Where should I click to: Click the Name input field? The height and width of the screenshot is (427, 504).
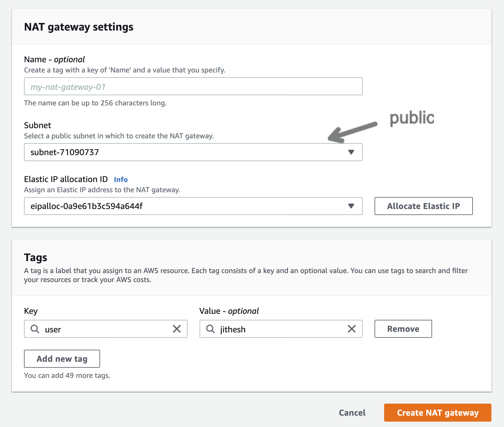coord(193,87)
